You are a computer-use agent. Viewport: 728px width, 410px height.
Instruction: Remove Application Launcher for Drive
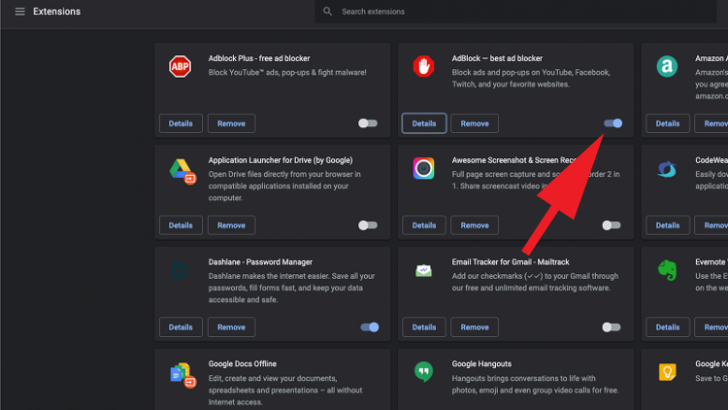click(x=231, y=225)
